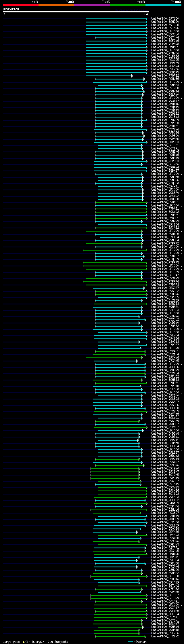Select hit UniRef100_B9T6C0

tap(165, 19)
